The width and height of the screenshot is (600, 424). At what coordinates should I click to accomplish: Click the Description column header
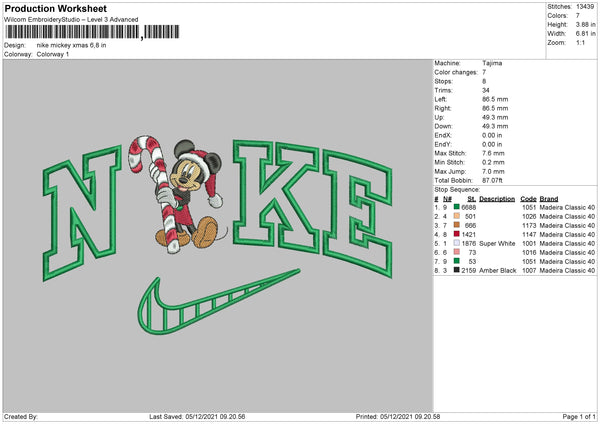click(497, 199)
